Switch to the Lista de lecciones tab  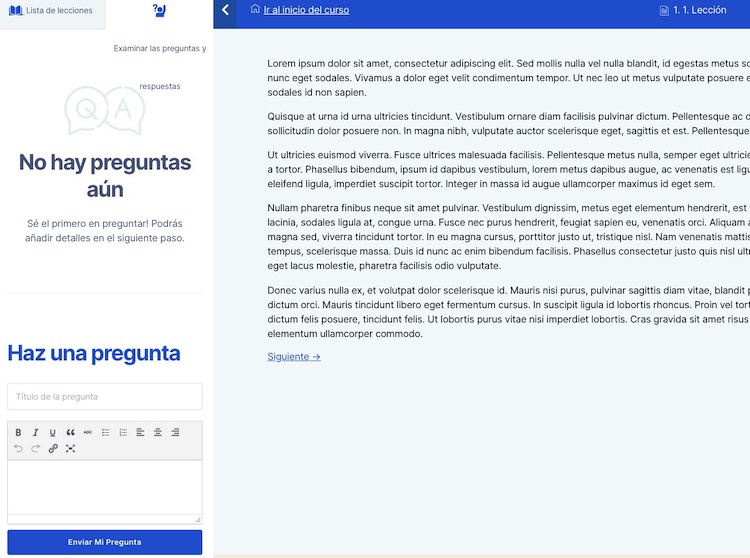(x=52, y=11)
